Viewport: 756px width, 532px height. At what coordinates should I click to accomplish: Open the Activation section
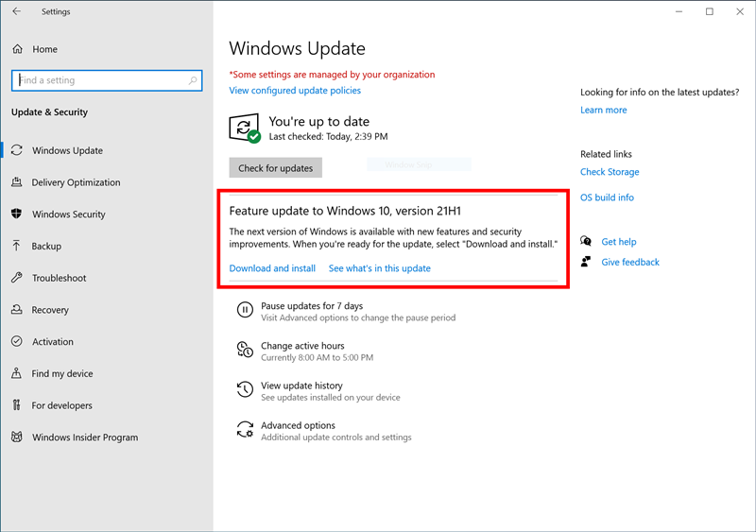tap(53, 341)
